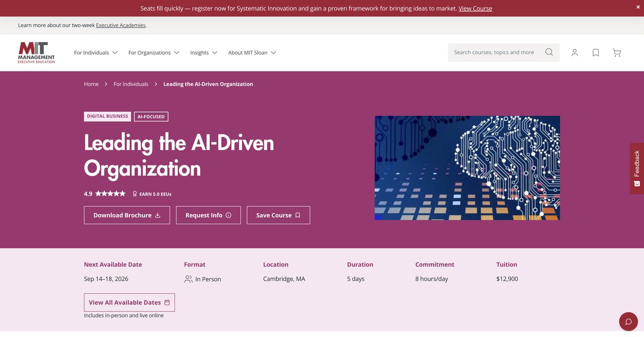
Task: Click the AI-Focused tag
Action: point(151,116)
